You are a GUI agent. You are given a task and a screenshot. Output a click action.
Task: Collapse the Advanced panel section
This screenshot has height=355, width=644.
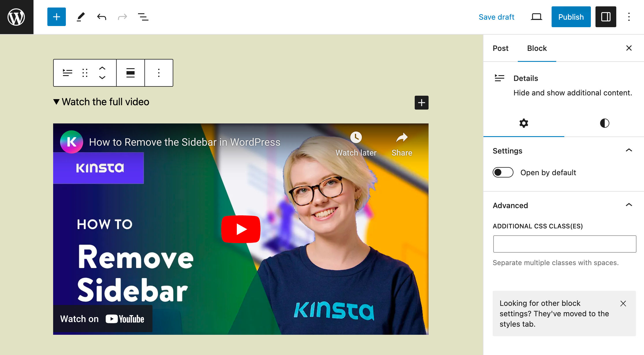click(x=629, y=205)
